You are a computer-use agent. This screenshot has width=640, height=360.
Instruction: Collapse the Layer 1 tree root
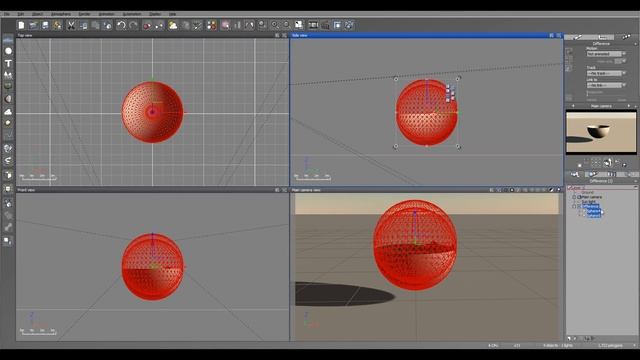click(569, 188)
